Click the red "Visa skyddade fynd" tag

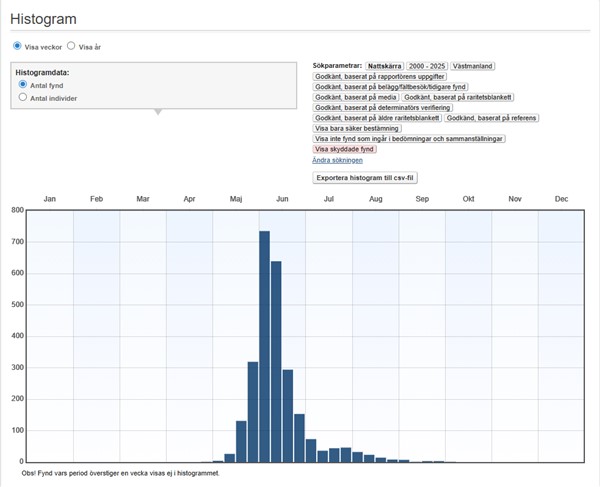(x=344, y=149)
